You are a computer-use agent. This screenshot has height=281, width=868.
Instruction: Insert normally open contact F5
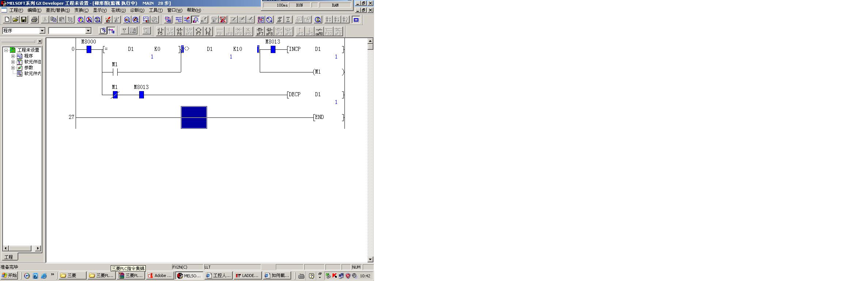160,31
